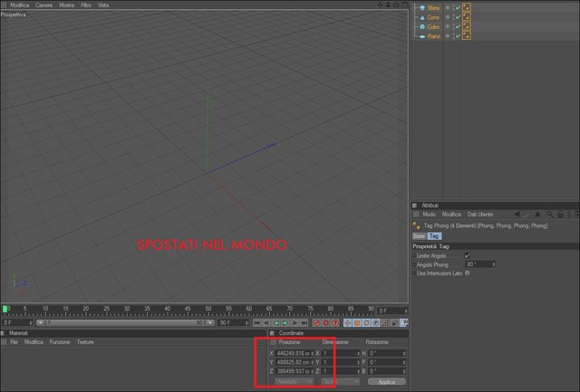Click the Angolo Phong stepper arrows
The width and height of the screenshot is (580, 392).
tap(493, 264)
